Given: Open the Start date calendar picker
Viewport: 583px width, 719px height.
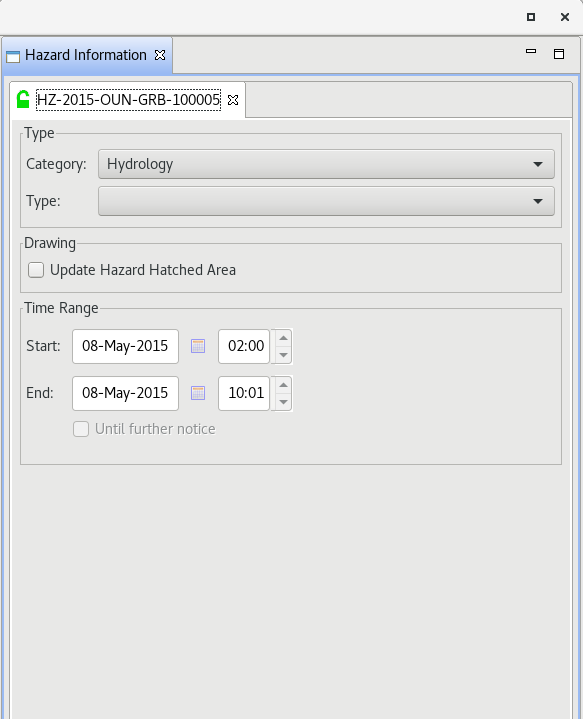Looking at the screenshot, I should coord(198,346).
